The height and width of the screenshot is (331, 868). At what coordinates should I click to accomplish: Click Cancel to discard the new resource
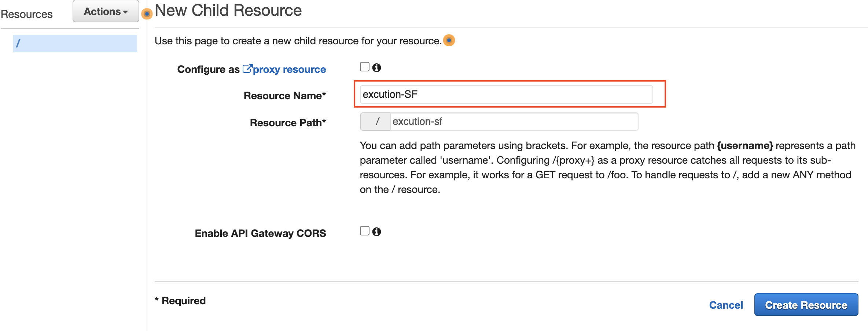tap(726, 305)
